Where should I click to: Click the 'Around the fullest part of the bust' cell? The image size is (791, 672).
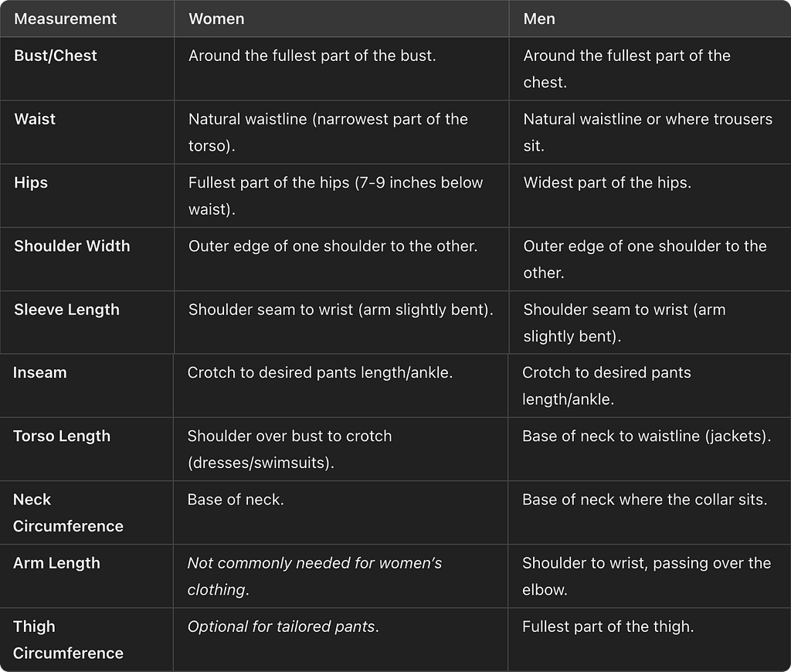pos(312,56)
